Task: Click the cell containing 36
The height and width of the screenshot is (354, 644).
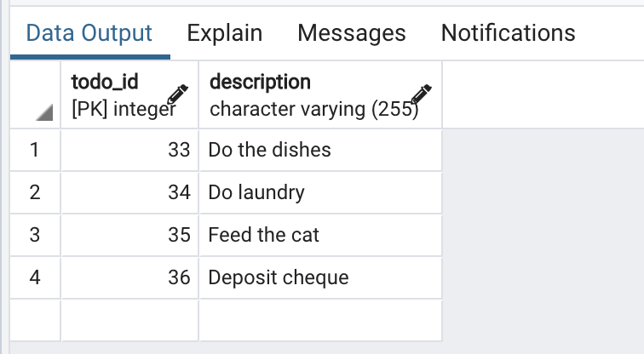Action: [129, 277]
